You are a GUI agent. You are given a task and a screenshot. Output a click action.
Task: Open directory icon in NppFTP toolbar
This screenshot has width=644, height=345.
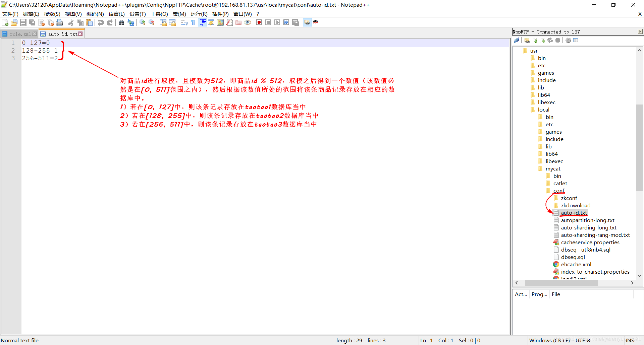527,41
